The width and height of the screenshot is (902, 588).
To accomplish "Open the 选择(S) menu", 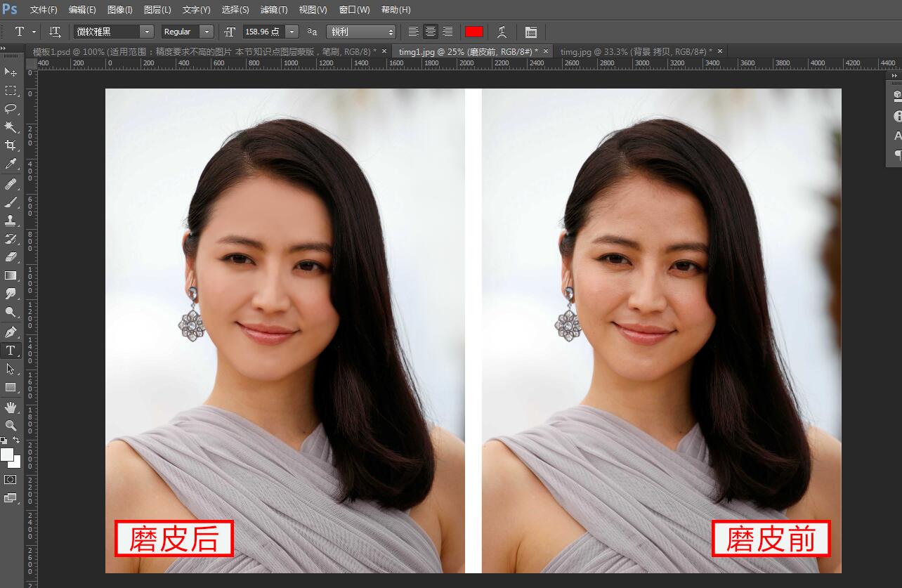I will 235,10.
